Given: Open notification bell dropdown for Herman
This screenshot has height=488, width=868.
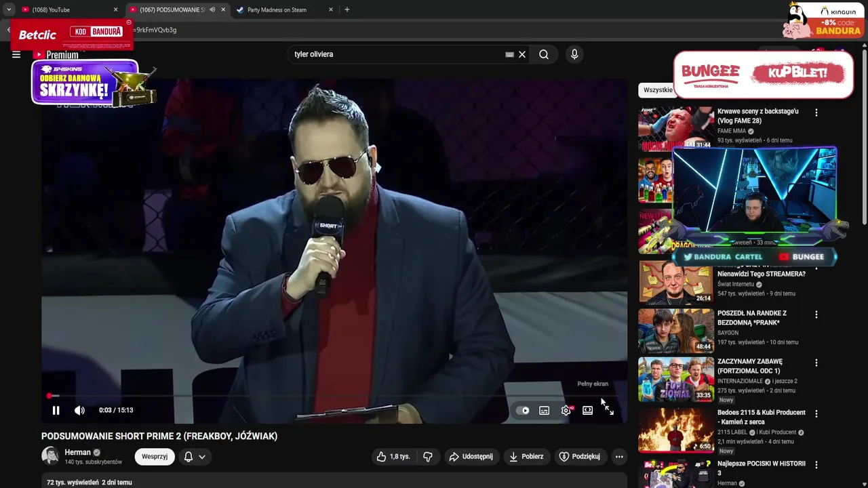Looking at the screenshot, I should click(194, 456).
